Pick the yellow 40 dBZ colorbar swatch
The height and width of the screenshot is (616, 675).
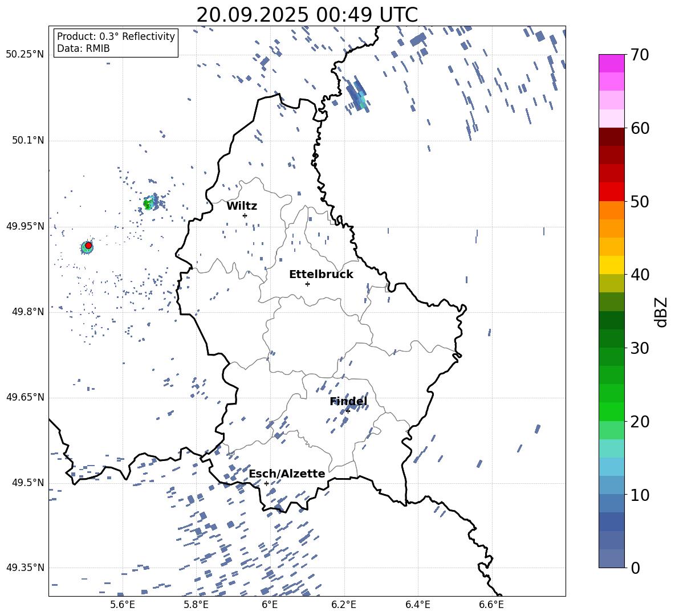611,265
